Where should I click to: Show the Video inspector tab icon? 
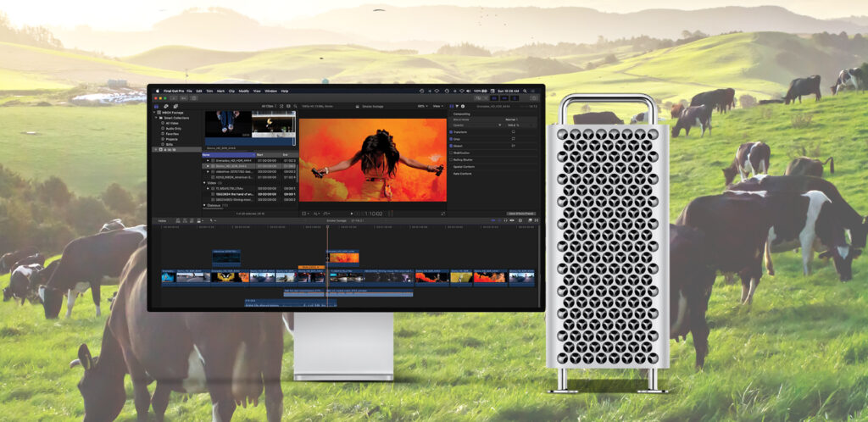point(451,106)
